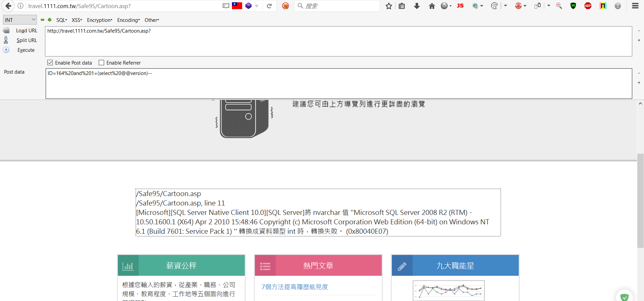Click the cookie palette icon

(x=494, y=6)
